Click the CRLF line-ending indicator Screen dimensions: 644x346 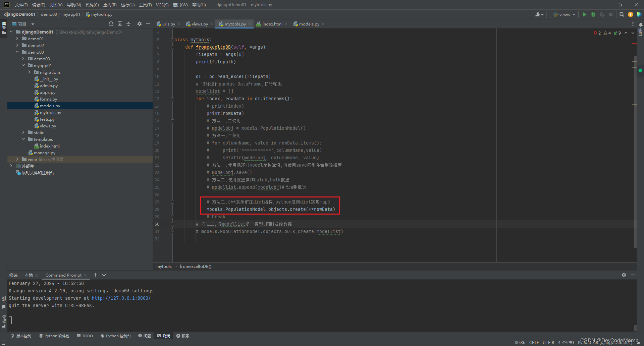click(534, 342)
